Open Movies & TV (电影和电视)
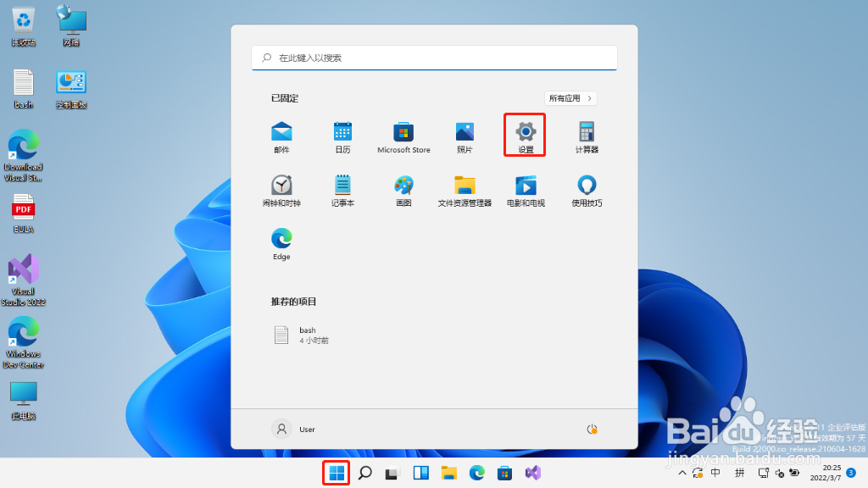Image resolution: width=868 pixels, height=488 pixels. [526, 191]
